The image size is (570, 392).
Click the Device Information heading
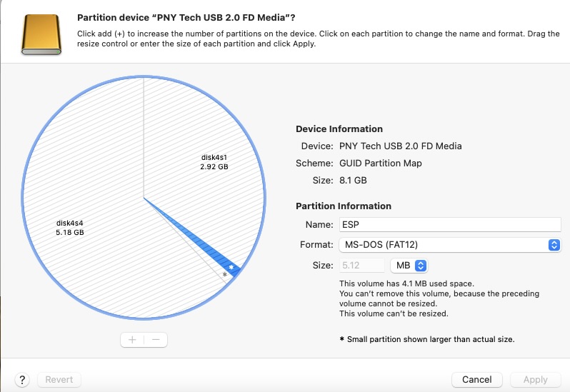coord(339,129)
